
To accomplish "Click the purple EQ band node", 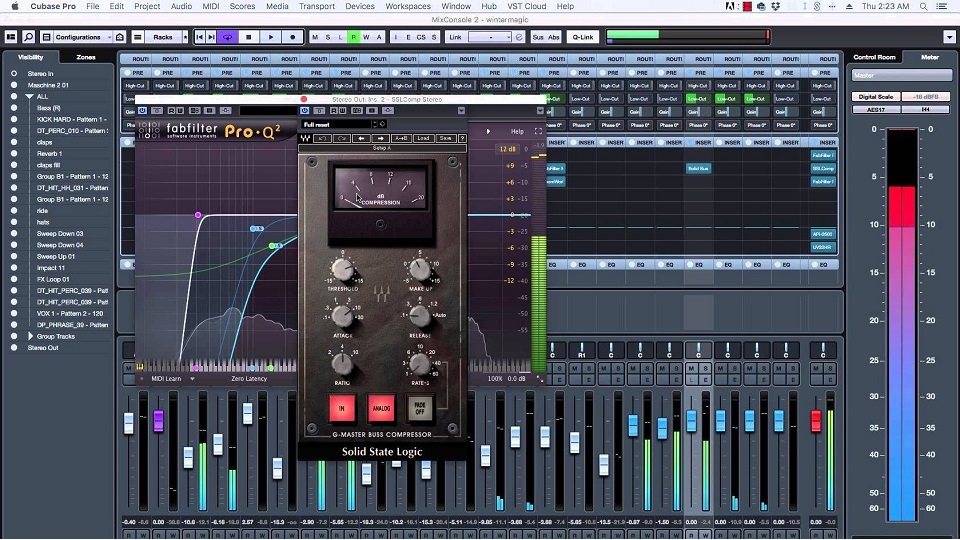I will pyautogui.click(x=198, y=215).
